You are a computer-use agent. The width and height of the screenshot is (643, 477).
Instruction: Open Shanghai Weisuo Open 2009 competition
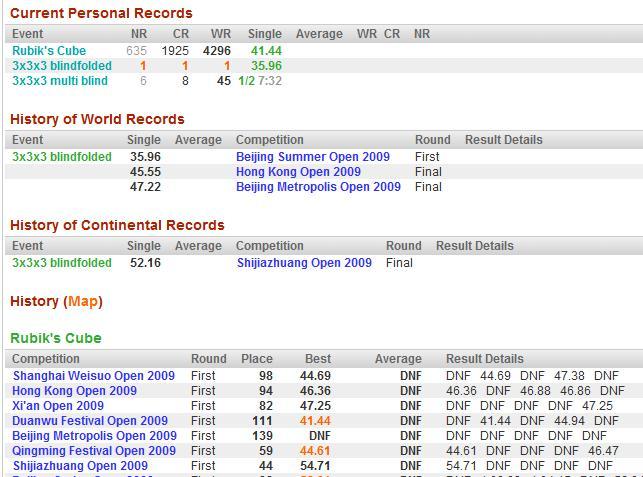pyautogui.click(x=94, y=376)
